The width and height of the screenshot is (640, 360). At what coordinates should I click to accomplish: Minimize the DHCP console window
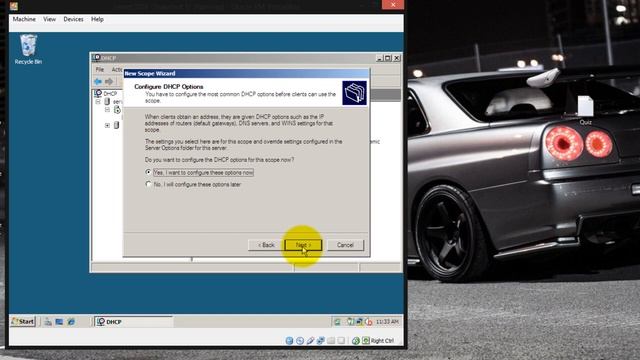click(x=380, y=58)
